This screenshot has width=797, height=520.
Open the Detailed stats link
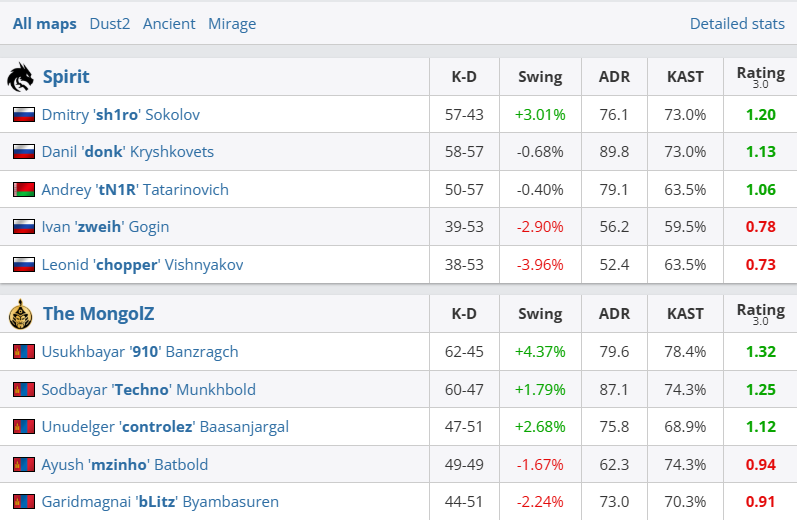tap(737, 24)
